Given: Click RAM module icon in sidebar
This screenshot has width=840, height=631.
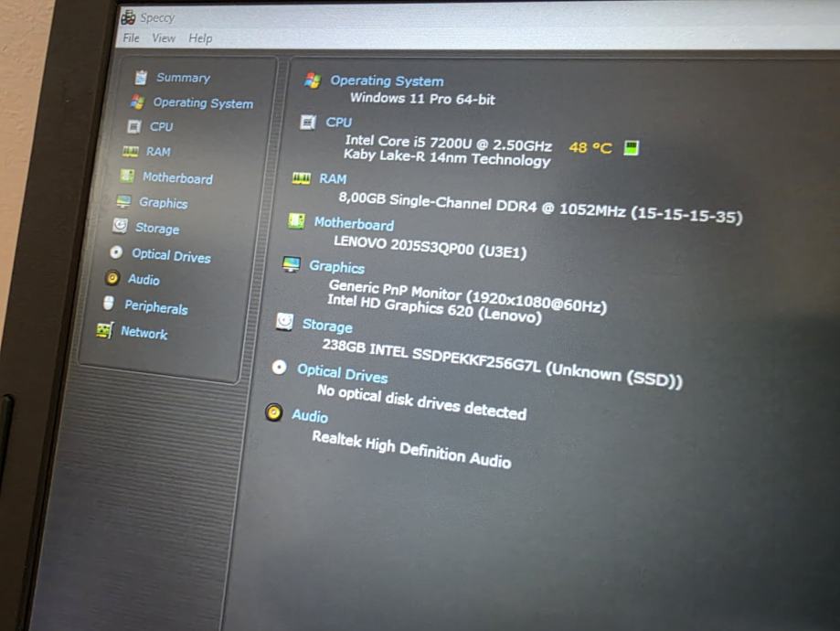Looking at the screenshot, I should point(130,152).
